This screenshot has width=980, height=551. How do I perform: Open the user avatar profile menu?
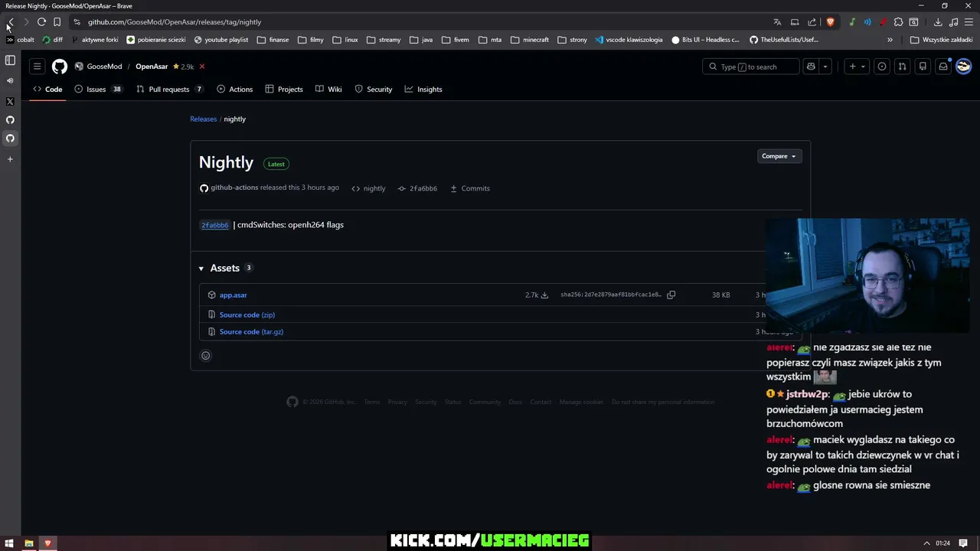963,67
